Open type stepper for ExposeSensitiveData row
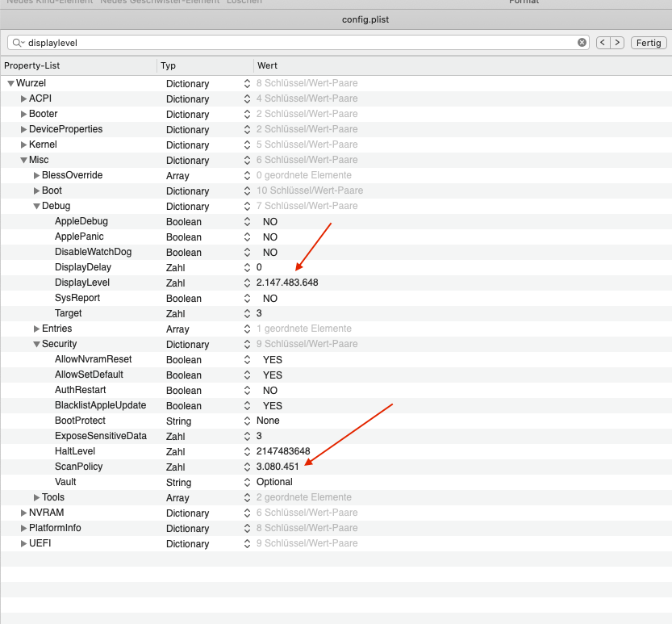Image resolution: width=672 pixels, height=624 pixels. 247,436
